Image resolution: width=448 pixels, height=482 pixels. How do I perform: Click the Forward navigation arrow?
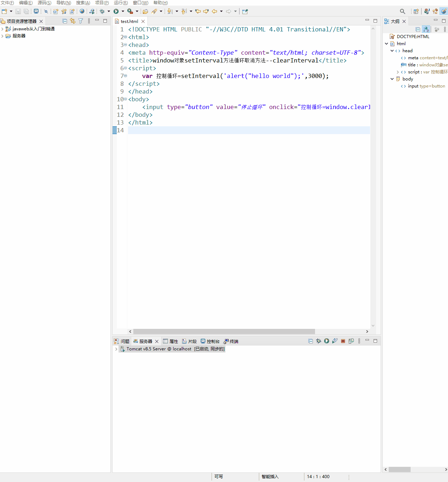[229, 11]
